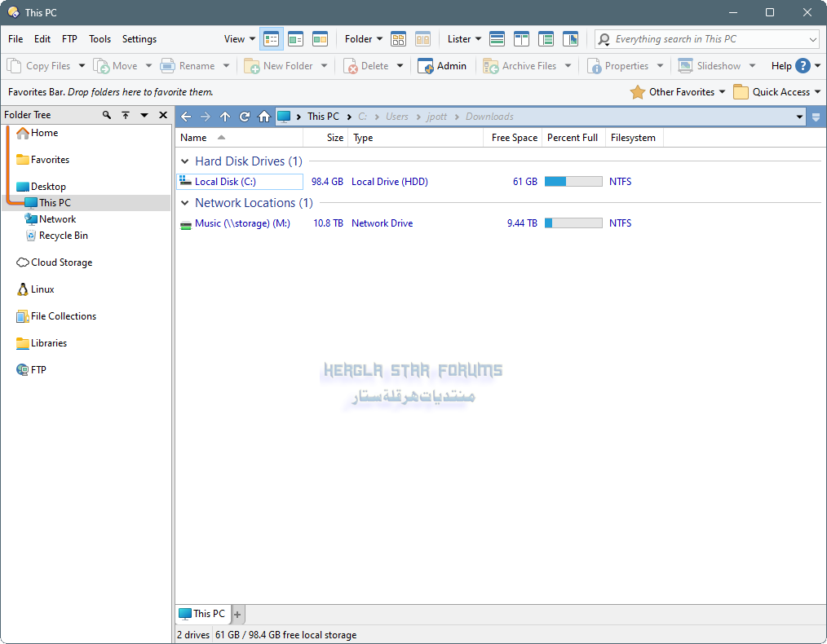The height and width of the screenshot is (644, 827).
Task: Select Cloud Storage in the folder tree
Action: click(x=61, y=262)
